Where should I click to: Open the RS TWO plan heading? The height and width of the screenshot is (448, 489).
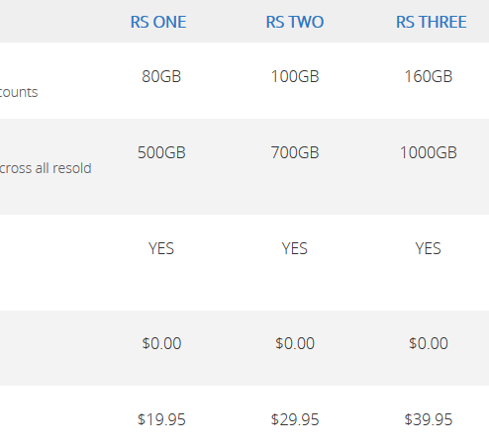click(x=295, y=22)
